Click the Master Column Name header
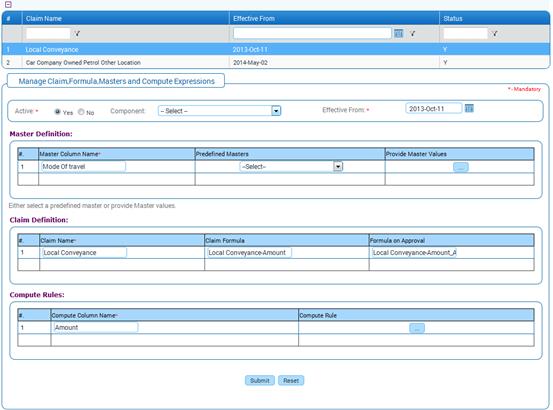Screen dimensions: 553x410 [x=116, y=154]
